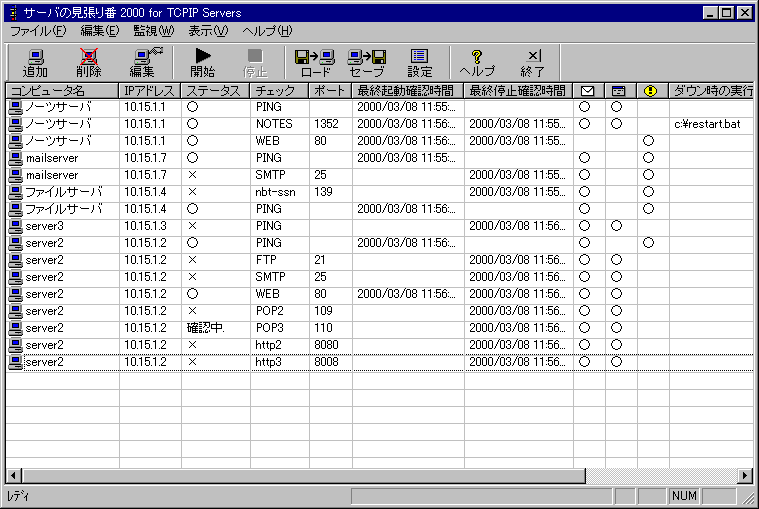Click the 終了 (Exit) toolbar icon
Screen dimensions: 759x509
click(533, 62)
